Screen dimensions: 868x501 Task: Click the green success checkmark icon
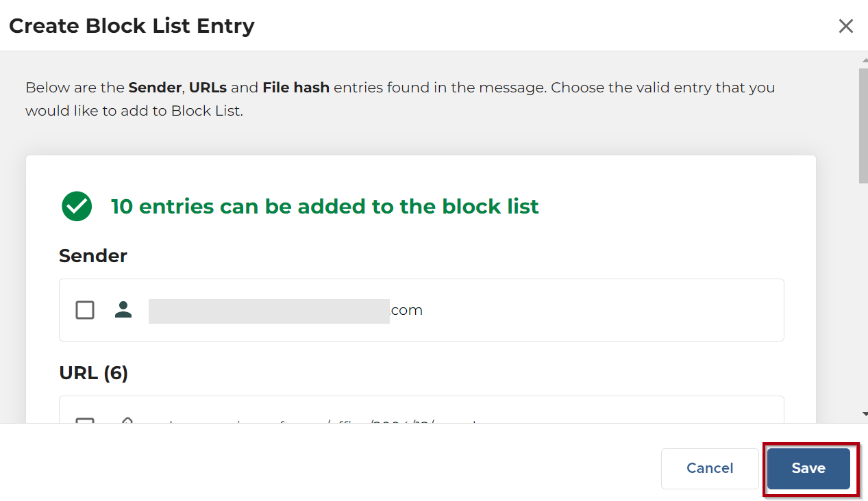point(77,206)
